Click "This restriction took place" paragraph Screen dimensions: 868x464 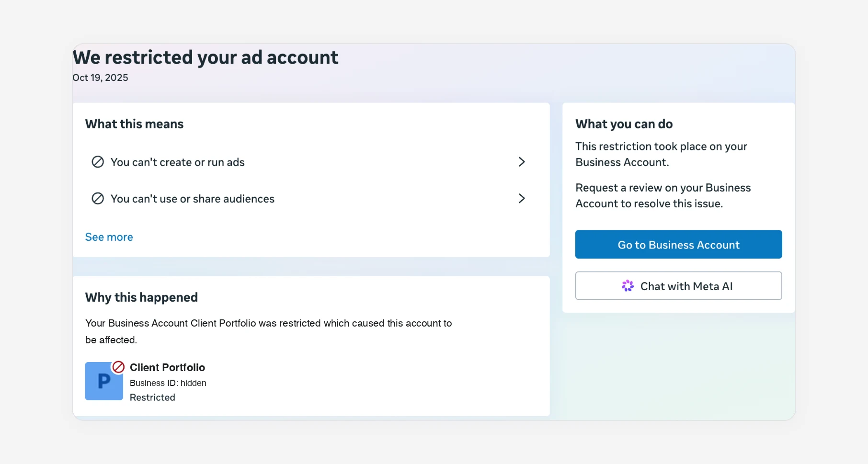(x=661, y=154)
